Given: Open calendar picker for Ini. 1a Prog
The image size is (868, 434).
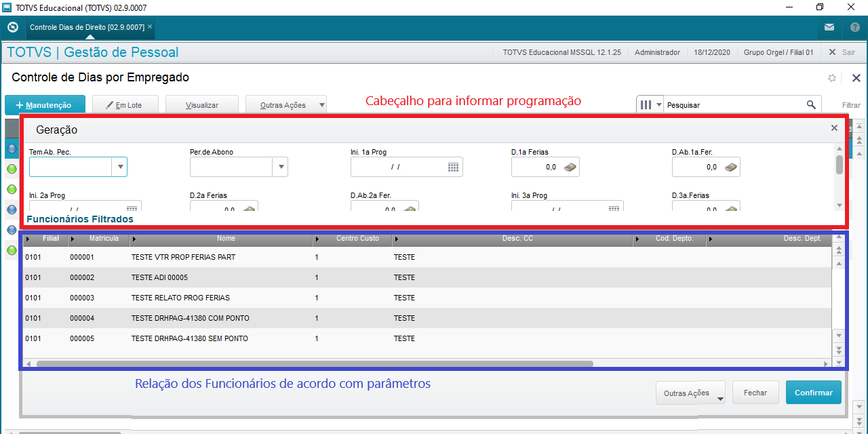Looking at the screenshot, I should pyautogui.click(x=454, y=167).
